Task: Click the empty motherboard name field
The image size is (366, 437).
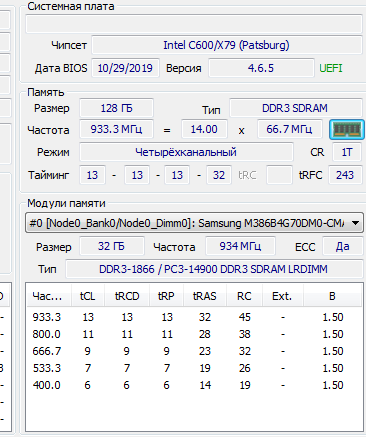Action: (194, 23)
